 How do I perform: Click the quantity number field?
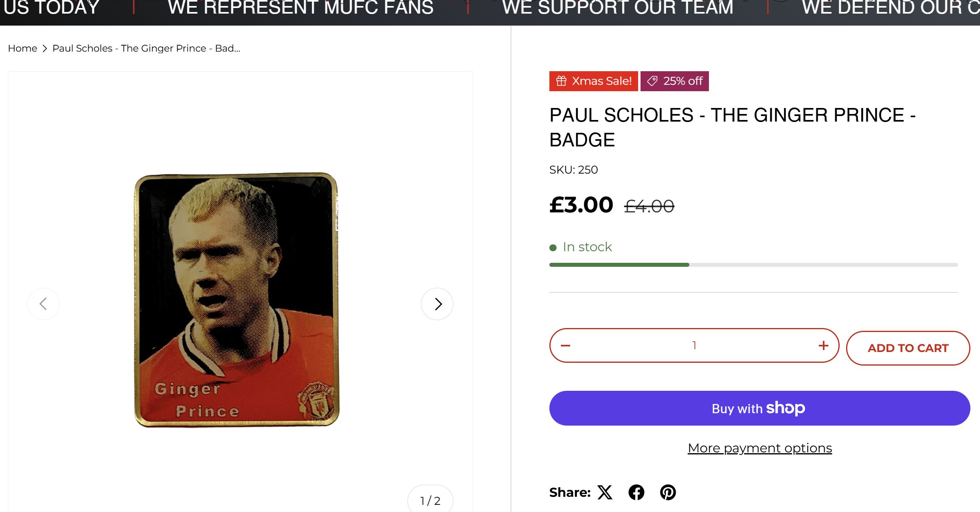point(694,346)
